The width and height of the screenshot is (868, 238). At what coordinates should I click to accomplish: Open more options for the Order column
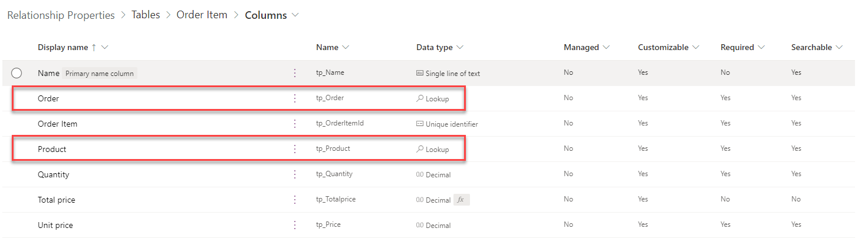(x=295, y=98)
